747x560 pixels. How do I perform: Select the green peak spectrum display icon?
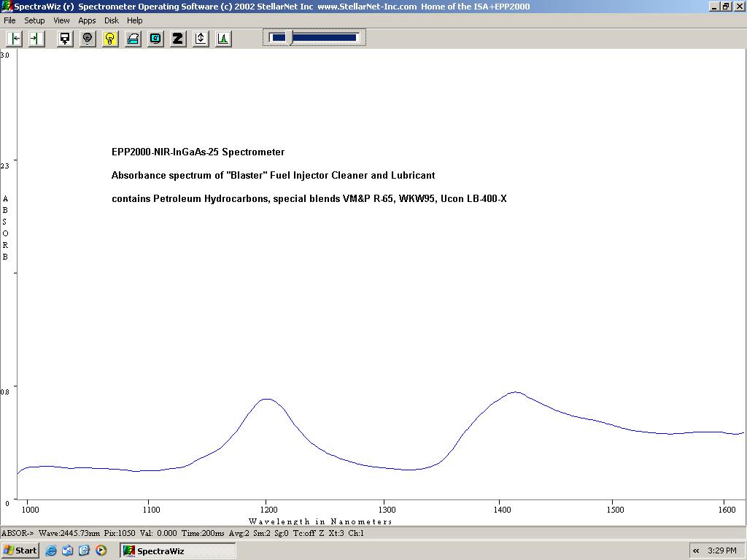tap(222, 39)
